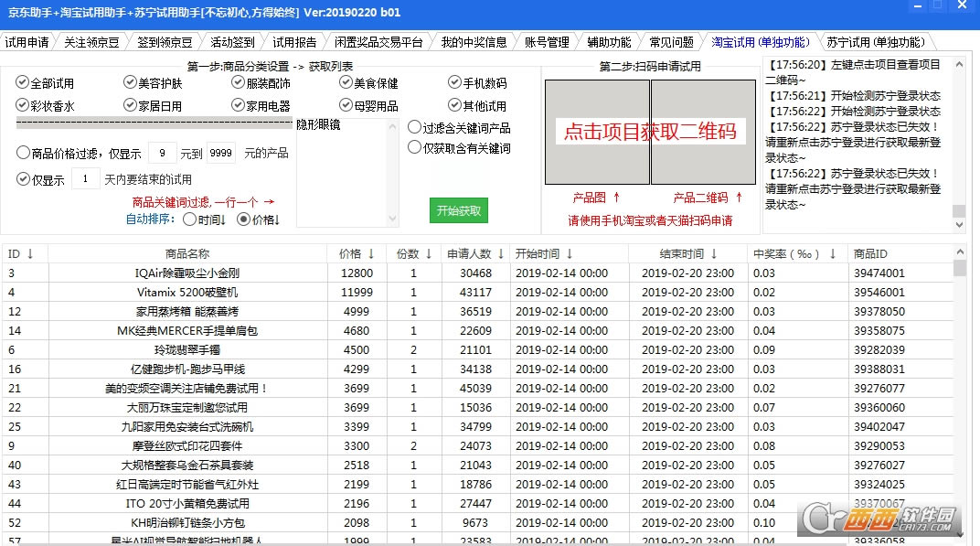Toggle the 母婴用品 checkbox
This screenshot has width=980, height=546.
pos(346,105)
